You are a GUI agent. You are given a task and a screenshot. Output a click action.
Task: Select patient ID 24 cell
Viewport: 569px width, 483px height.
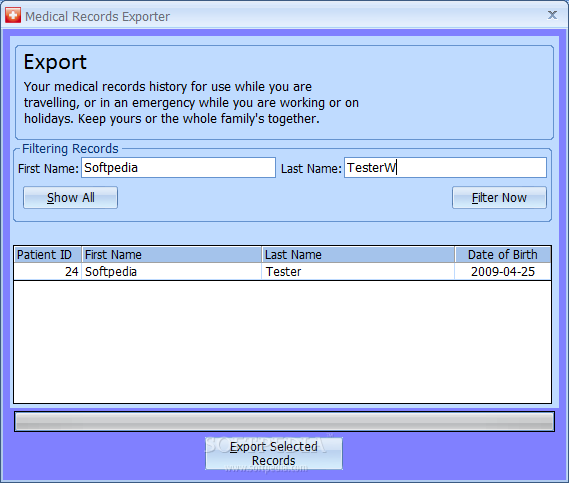click(x=48, y=271)
